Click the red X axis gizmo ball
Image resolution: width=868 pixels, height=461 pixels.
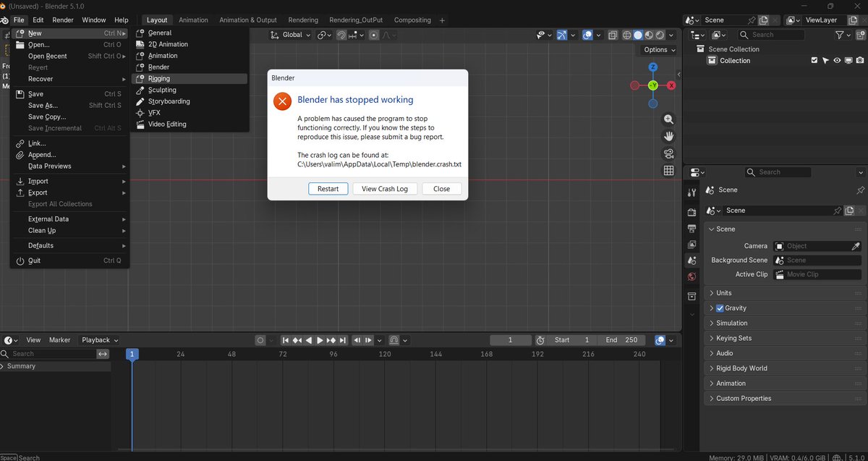[x=671, y=85]
